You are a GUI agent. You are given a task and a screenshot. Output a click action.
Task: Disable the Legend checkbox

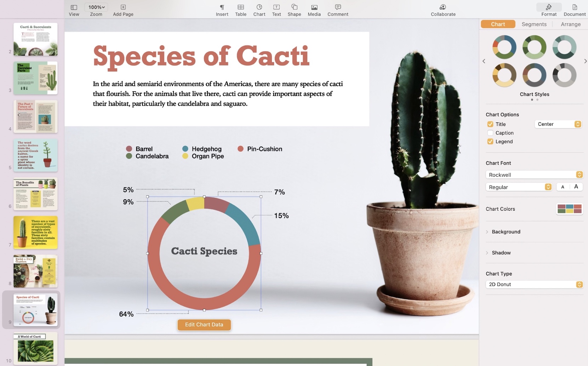(490, 142)
